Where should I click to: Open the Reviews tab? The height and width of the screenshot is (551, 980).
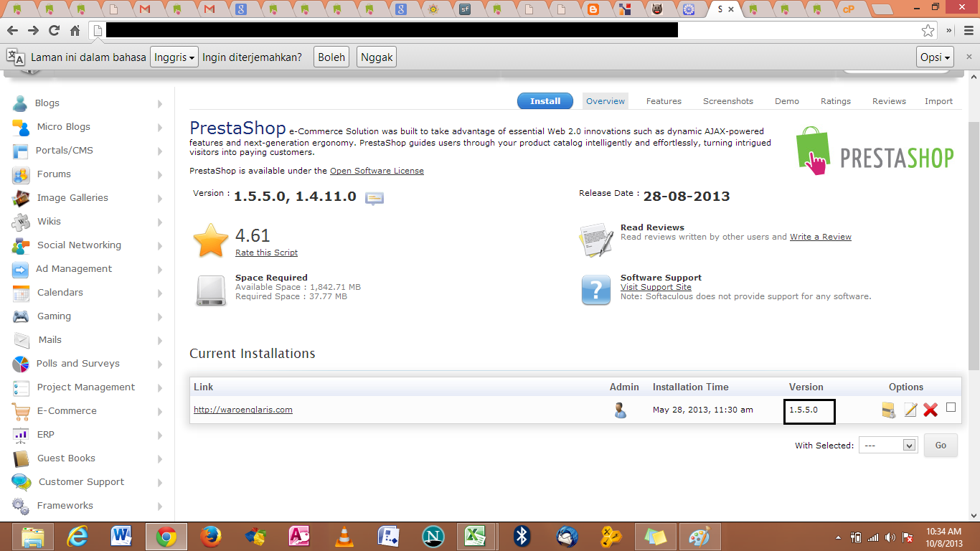pos(889,101)
